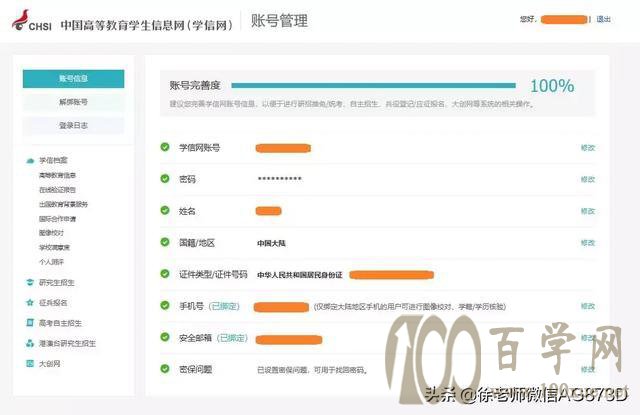Viewport: 640px width, 415px height.
Task: Click the green check beside 证件类型/证件号码
Action: pyautogui.click(x=165, y=274)
